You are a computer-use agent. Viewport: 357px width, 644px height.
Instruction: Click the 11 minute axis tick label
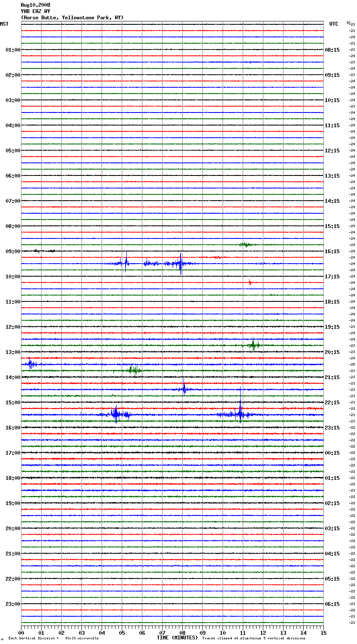coord(243,633)
